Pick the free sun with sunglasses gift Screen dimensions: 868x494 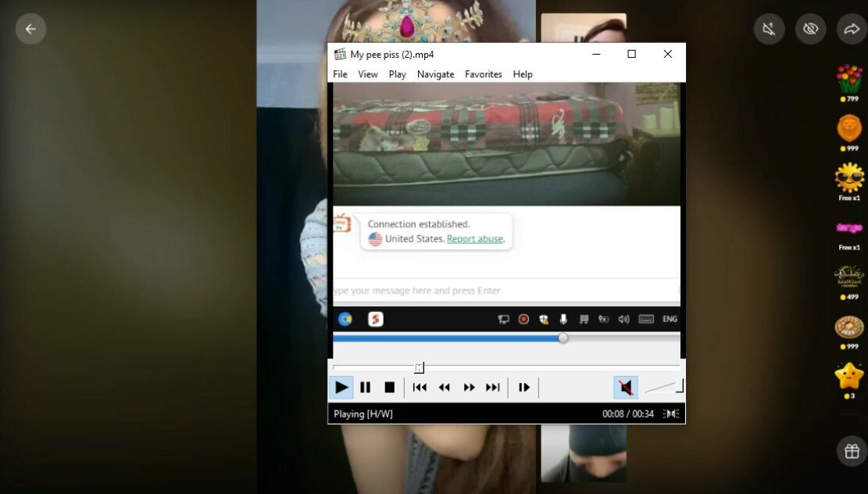(x=849, y=177)
